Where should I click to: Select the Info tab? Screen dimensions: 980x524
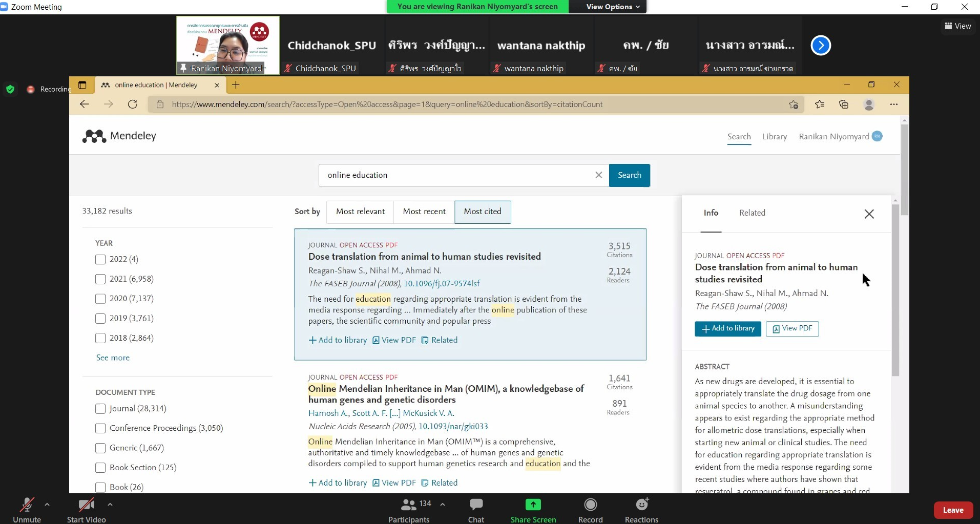[711, 213]
